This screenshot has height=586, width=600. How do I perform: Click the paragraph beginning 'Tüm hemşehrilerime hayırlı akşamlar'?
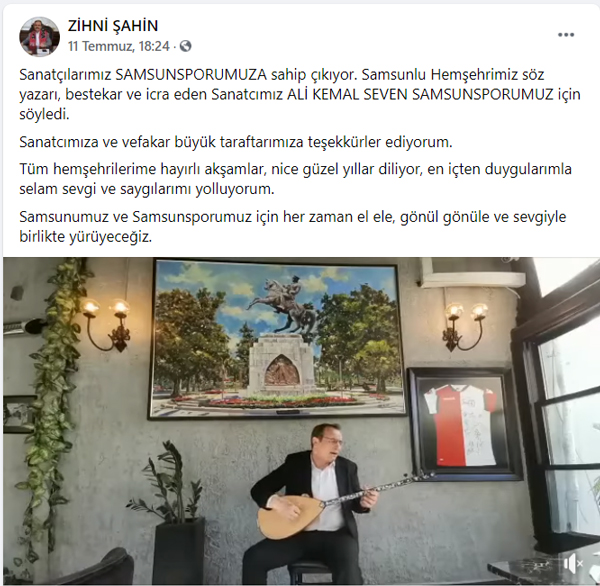point(295,179)
